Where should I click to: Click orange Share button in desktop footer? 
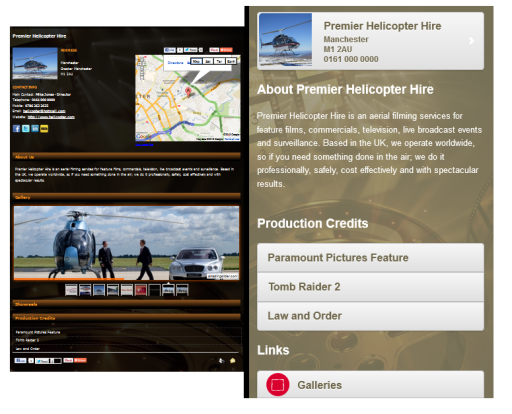80,360
